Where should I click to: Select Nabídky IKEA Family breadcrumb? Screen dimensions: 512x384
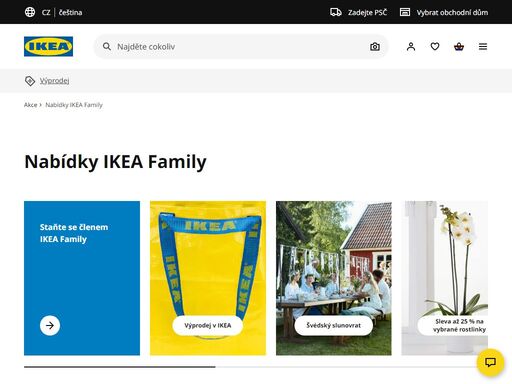(74, 105)
